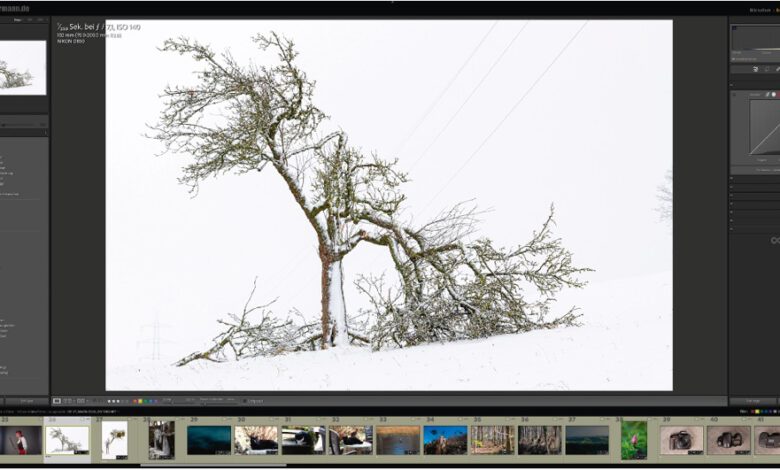Select filmstrip thumbnail 34 with blue sky

[x=445, y=440]
